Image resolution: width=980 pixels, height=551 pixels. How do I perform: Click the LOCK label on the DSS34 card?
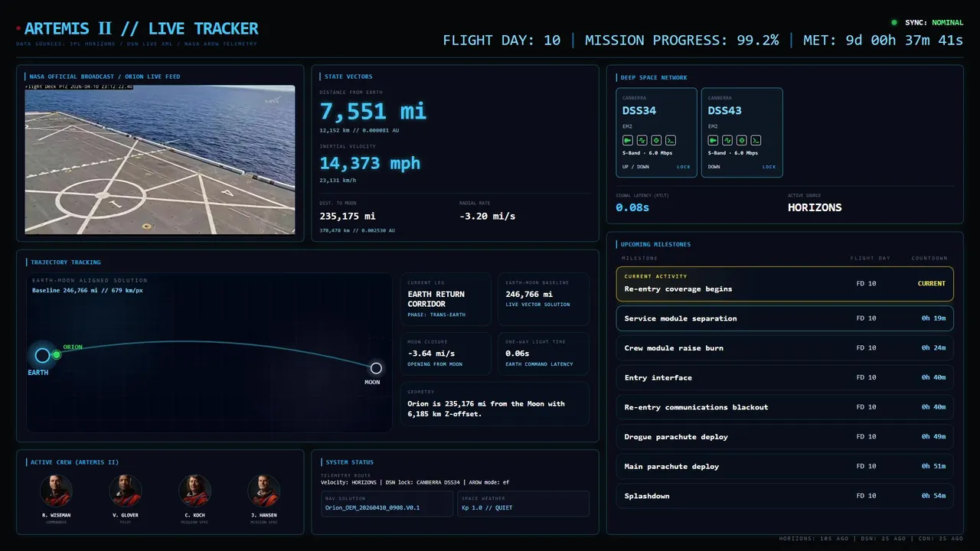(683, 167)
